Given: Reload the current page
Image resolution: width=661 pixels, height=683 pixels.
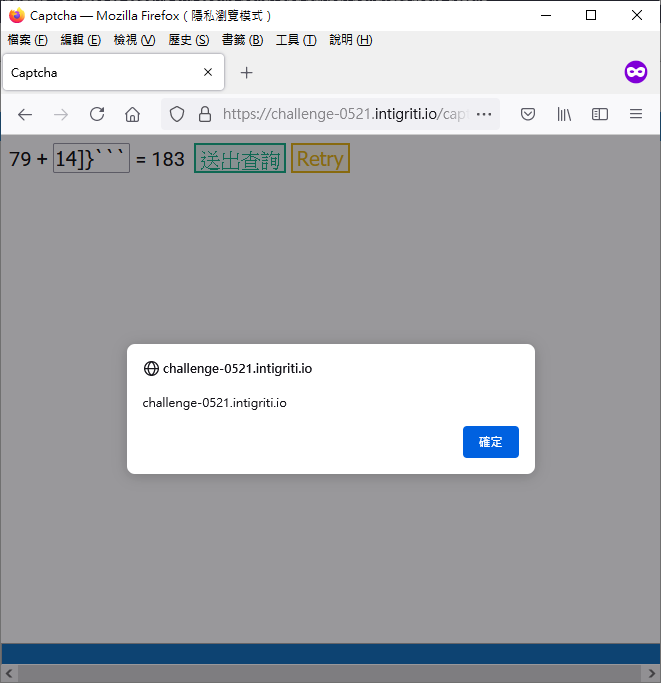Looking at the screenshot, I should click(97, 114).
